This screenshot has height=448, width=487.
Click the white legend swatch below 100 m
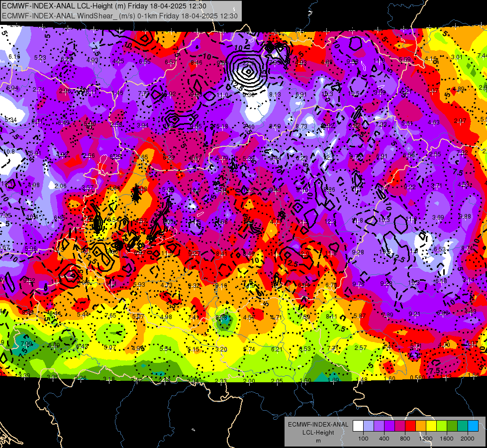pos(358,426)
